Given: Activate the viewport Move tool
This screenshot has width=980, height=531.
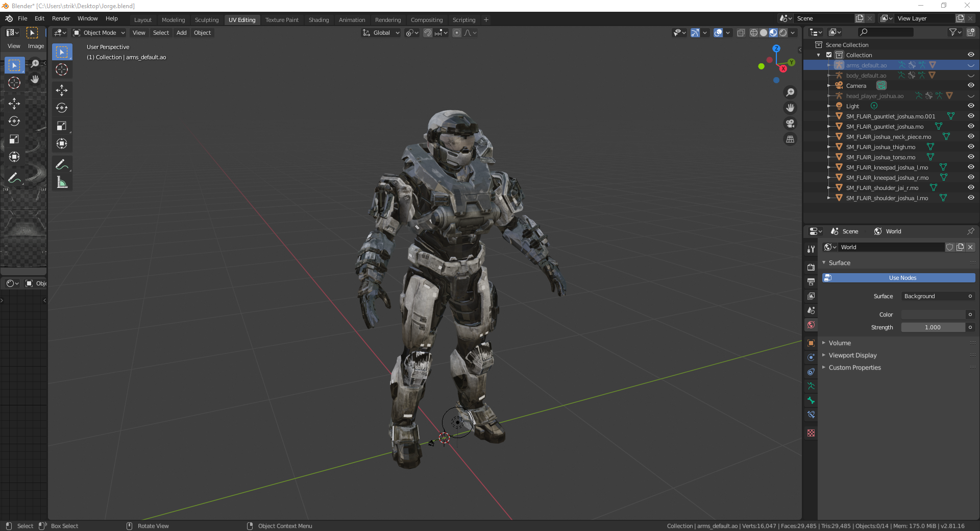Looking at the screenshot, I should pos(62,90).
